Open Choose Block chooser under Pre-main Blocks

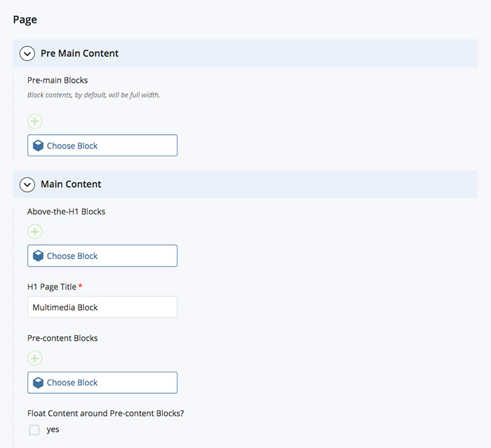[102, 146]
